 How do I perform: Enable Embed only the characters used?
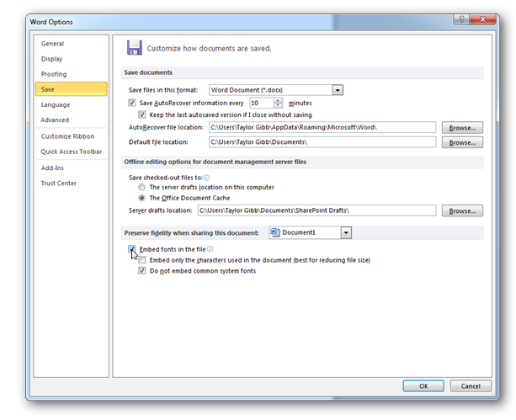tap(141, 260)
